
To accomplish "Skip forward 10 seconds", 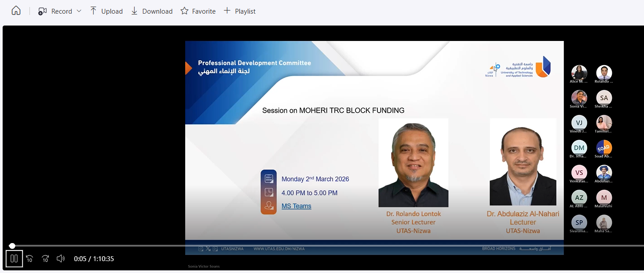I will (45, 259).
